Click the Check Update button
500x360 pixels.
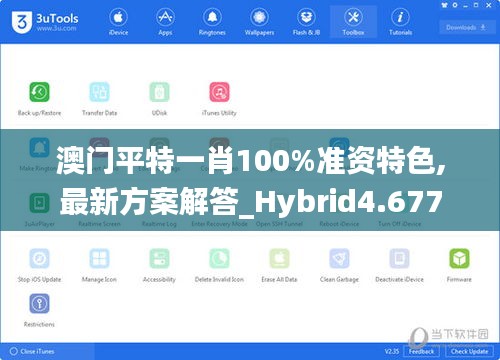(469, 351)
